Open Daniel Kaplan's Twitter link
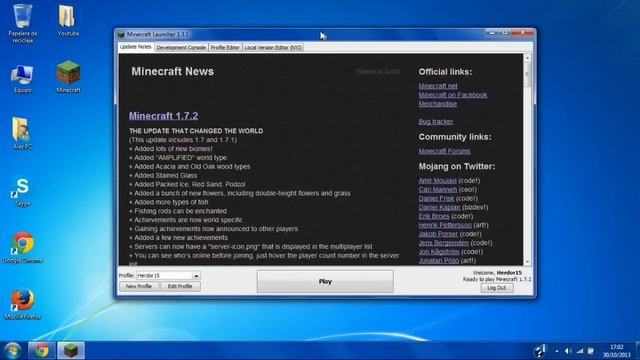640x360 pixels. pos(439,207)
